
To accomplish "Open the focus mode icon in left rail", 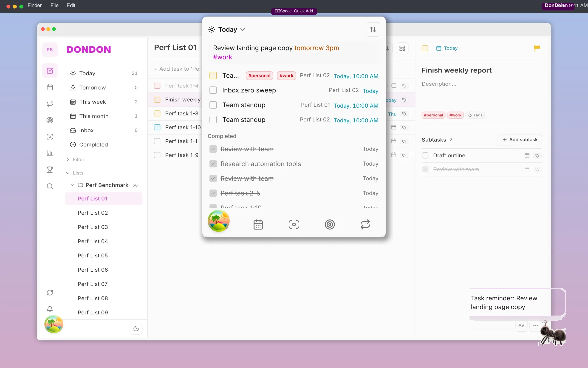I will click(x=50, y=137).
